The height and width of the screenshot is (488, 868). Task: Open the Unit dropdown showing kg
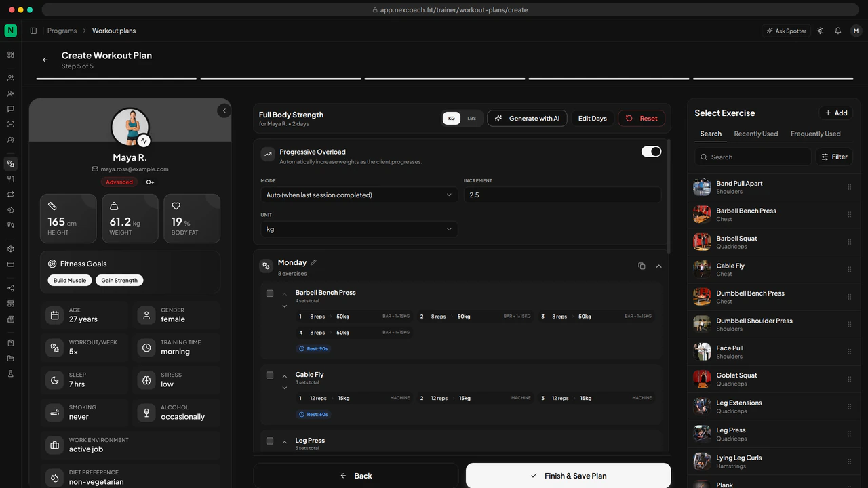tap(359, 229)
